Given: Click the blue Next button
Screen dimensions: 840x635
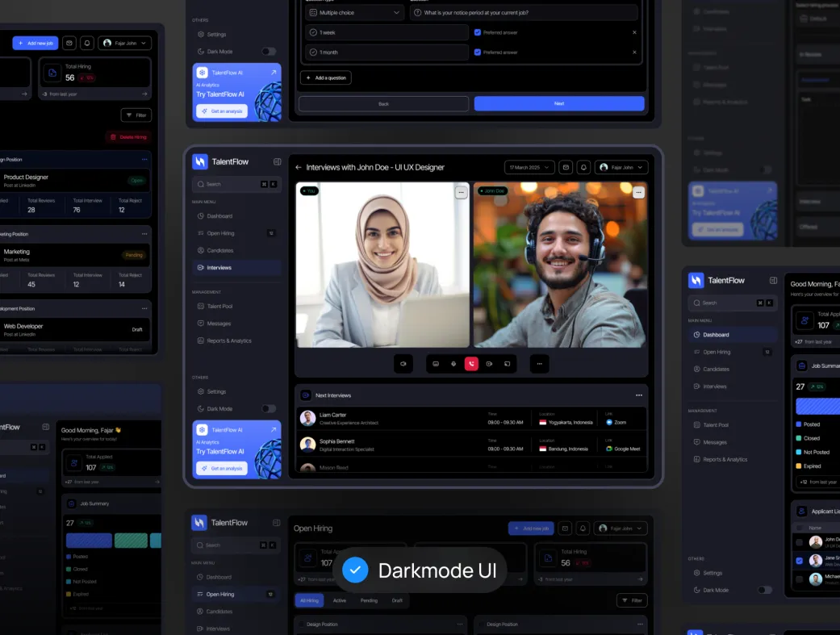Looking at the screenshot, I should tap(559, 103).
